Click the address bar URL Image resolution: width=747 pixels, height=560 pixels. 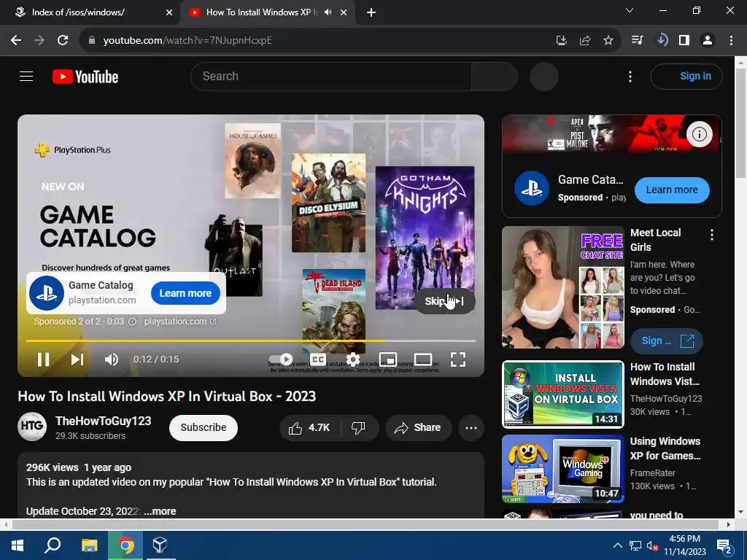coord(187,41)
